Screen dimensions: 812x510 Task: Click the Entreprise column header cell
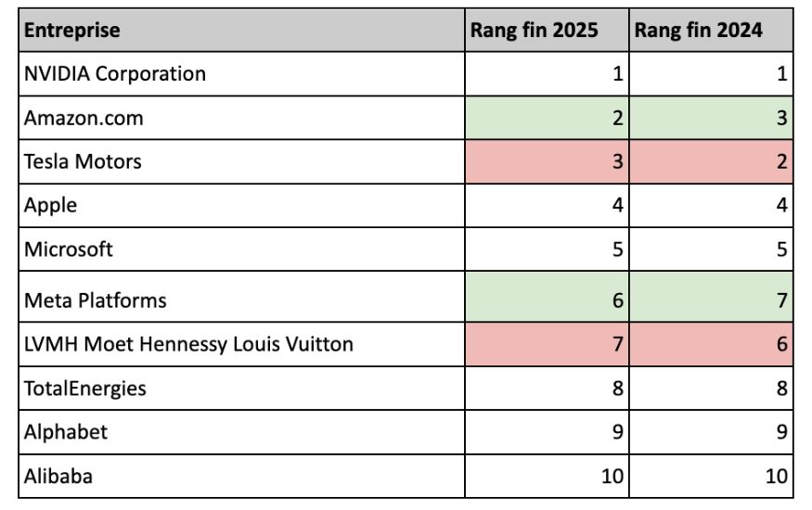click(x=241, y=31)
